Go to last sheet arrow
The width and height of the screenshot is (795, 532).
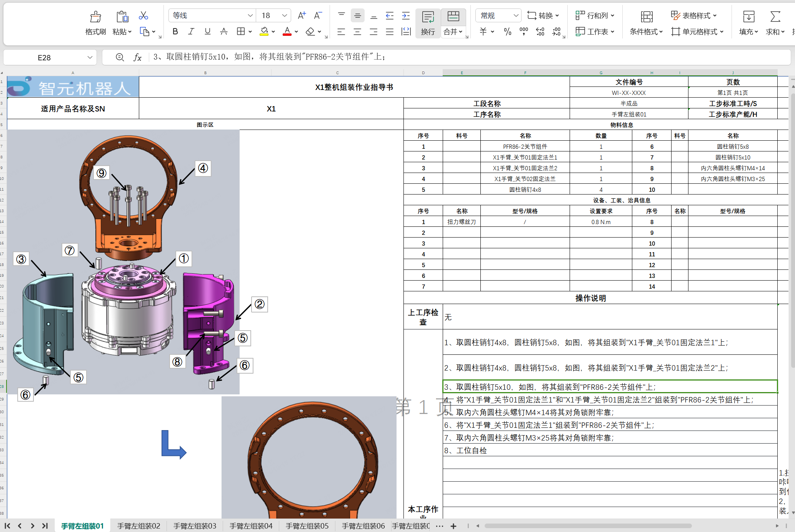(x=45, y=526)
